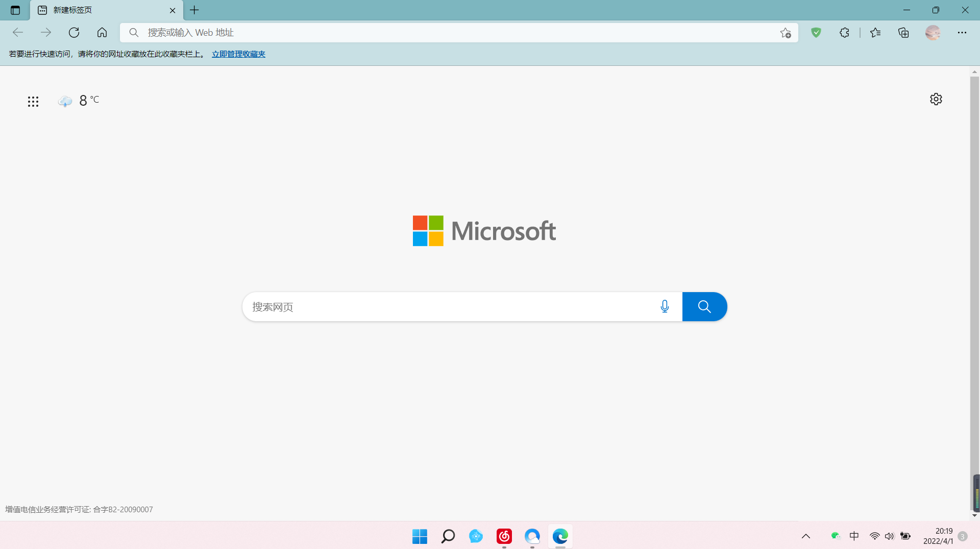
Task: Open the green shield security extension
Action: point(816,33)
